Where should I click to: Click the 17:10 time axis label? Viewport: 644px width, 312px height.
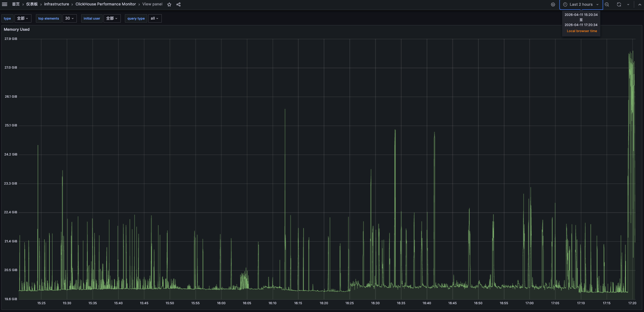pyautogui.click(x=581, y=303)
